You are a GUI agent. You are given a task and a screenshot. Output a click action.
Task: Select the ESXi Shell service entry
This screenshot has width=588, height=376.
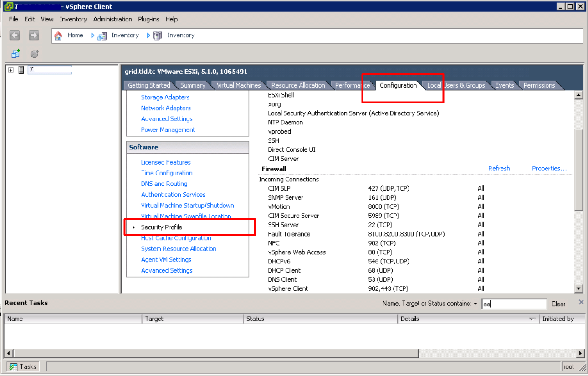point(281,95)
